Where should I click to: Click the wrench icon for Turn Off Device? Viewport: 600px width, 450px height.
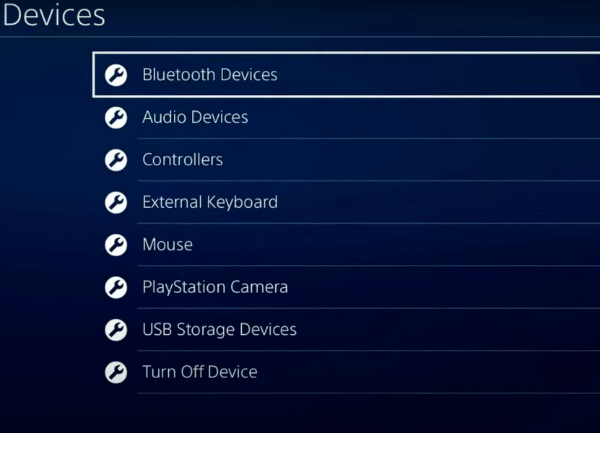(116, 372)
